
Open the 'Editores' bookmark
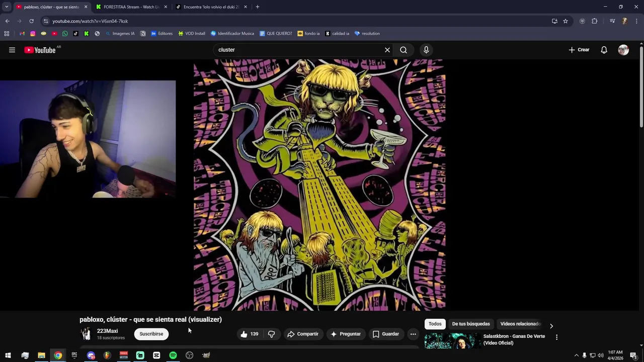click(x=162, y=34)
